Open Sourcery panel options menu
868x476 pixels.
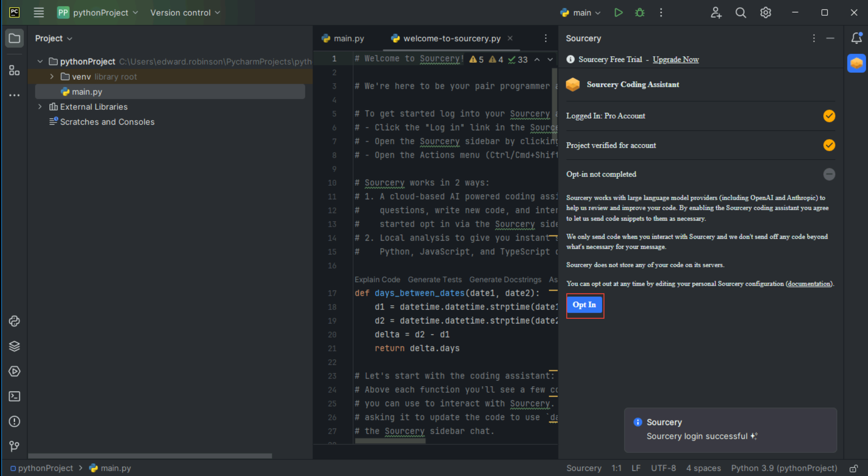pos(814,38)
